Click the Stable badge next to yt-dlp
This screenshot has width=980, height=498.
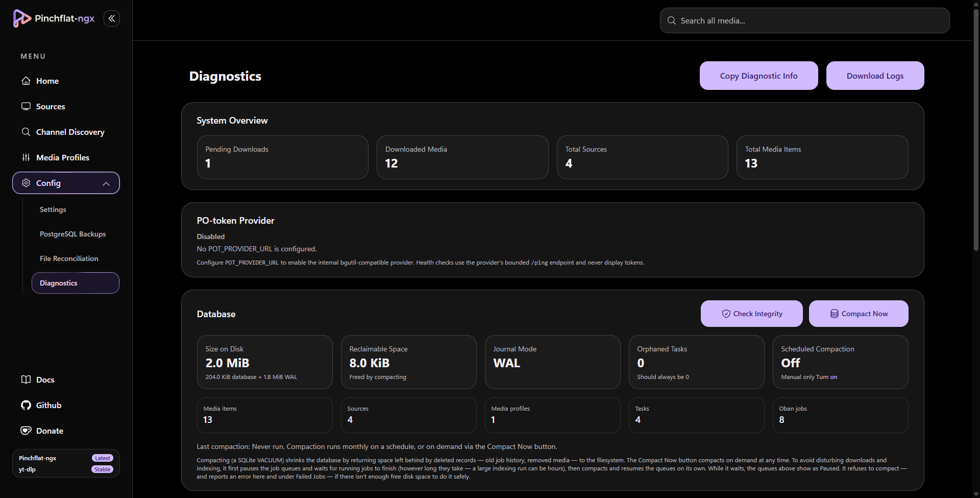103,469
